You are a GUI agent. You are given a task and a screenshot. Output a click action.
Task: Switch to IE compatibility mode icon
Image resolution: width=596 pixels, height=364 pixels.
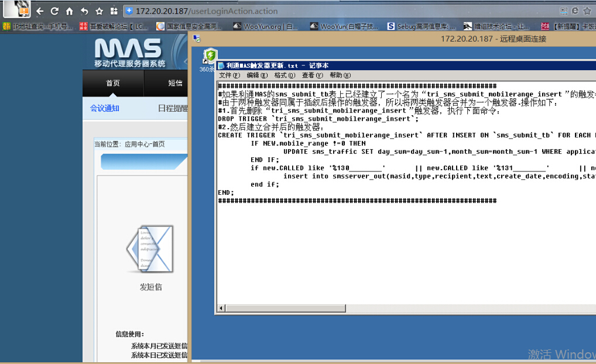tap(575, 11)
